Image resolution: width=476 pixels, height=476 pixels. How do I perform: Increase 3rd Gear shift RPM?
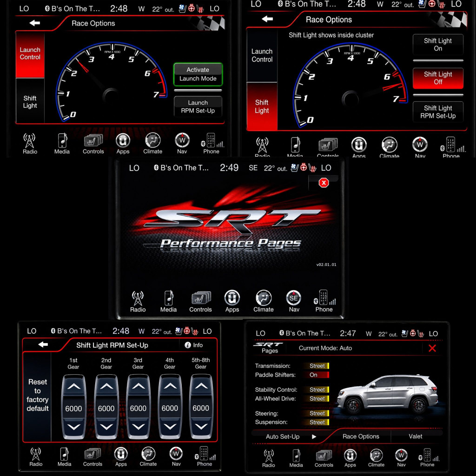point(139,387)
